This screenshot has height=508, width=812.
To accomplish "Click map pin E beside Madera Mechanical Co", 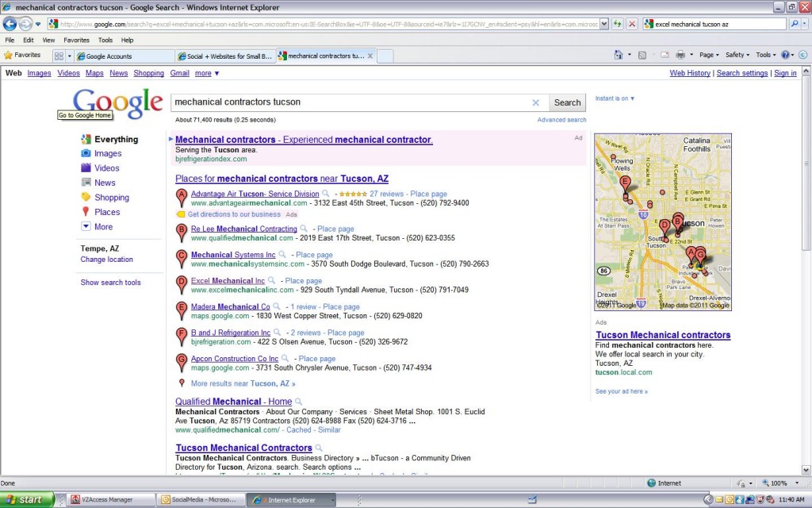I will pos(182,310).
